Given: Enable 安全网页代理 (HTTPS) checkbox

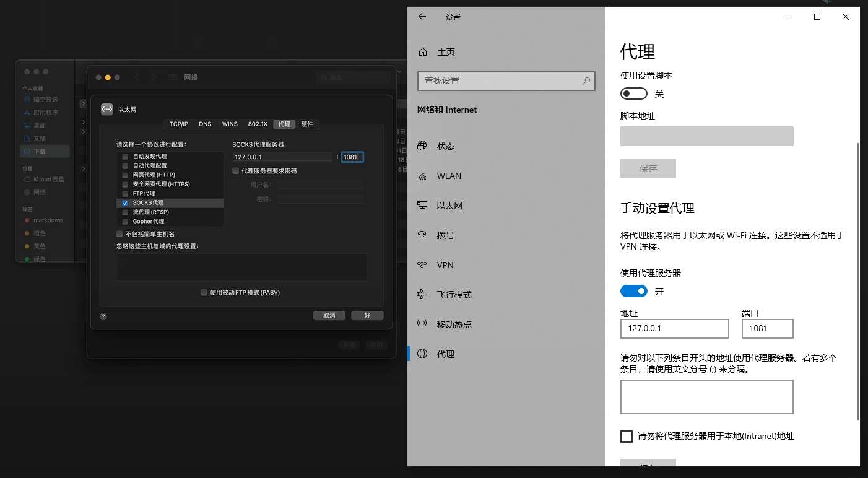Looking at the screenshot, I should pyautogui.click(x=125, y=185).
